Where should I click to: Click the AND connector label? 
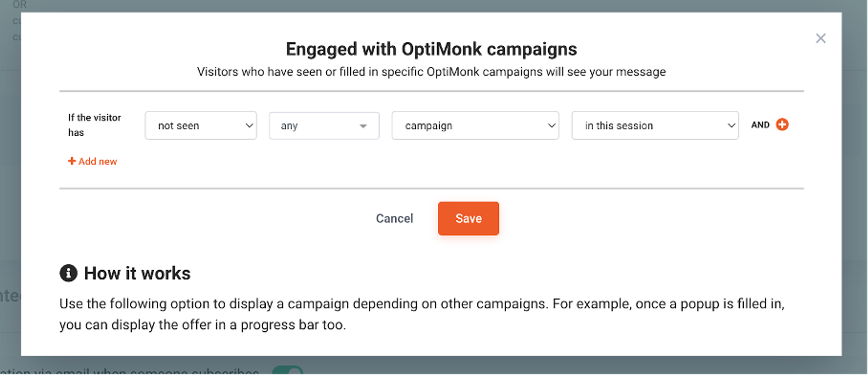(760, 125)
